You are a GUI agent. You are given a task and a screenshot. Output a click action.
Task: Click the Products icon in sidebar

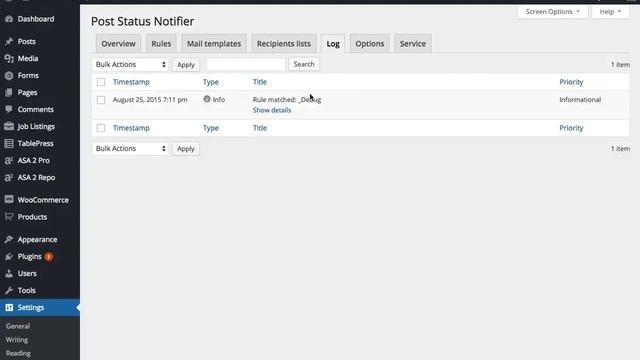tap(9, 217)
